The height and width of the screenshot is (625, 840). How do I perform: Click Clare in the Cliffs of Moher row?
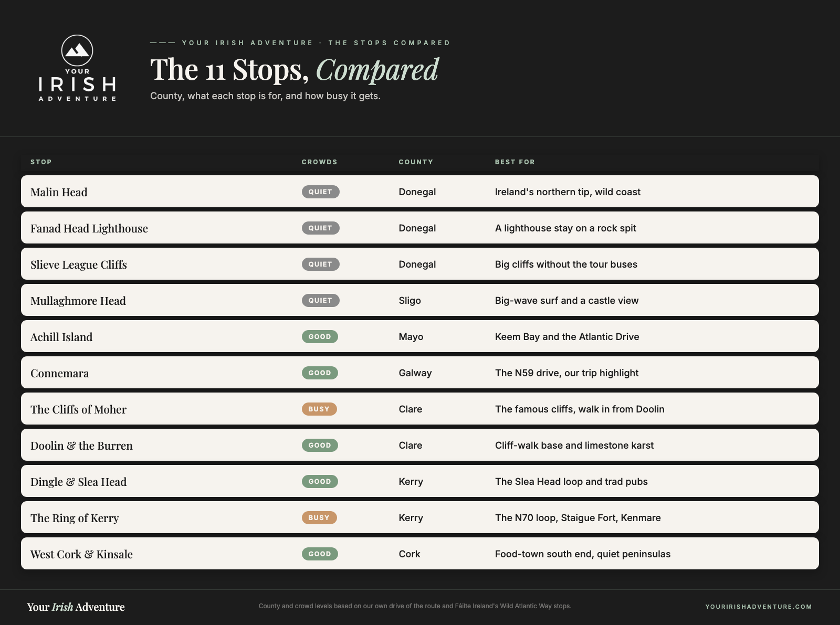411,409
